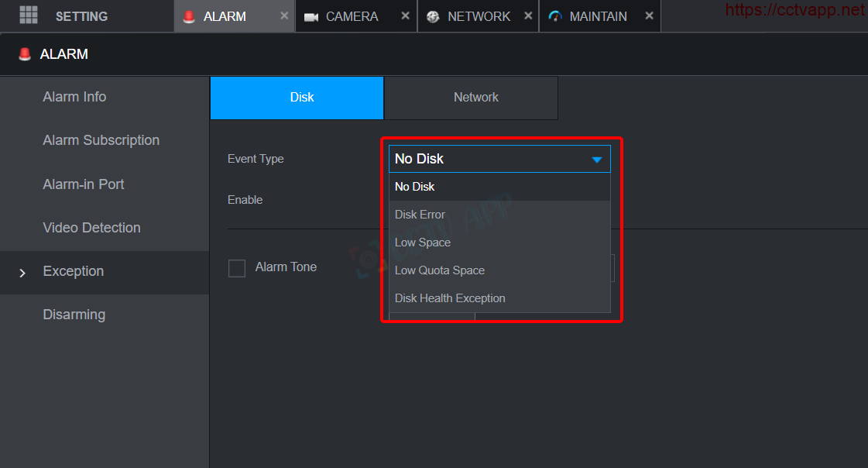The height and width of the screenshot is (468, 868).
Task: Collapse the Event Type dropdown arrow
Action: [x=596, y=159]
